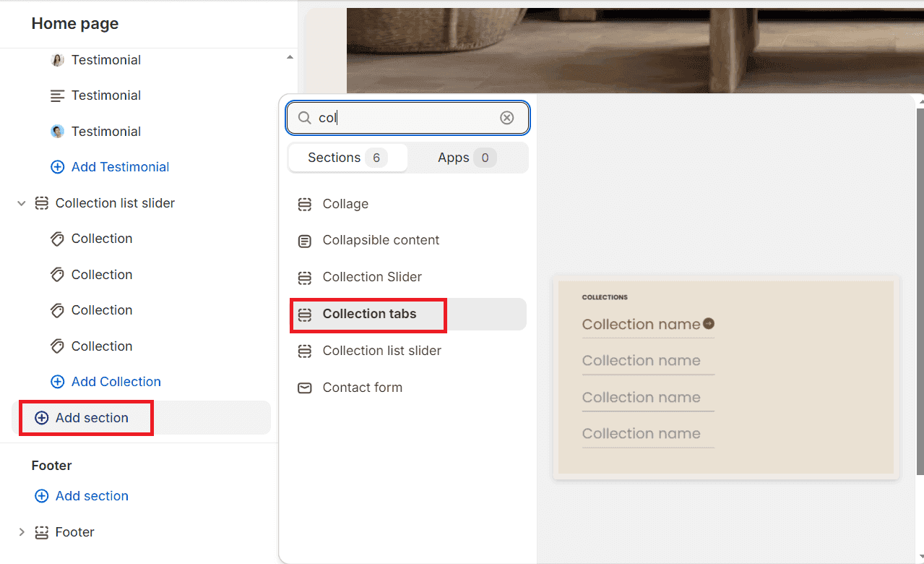This screenshot has height=564, width=924.
Task: Choose Collection Slider from the section list
Action: coord(372,277)
